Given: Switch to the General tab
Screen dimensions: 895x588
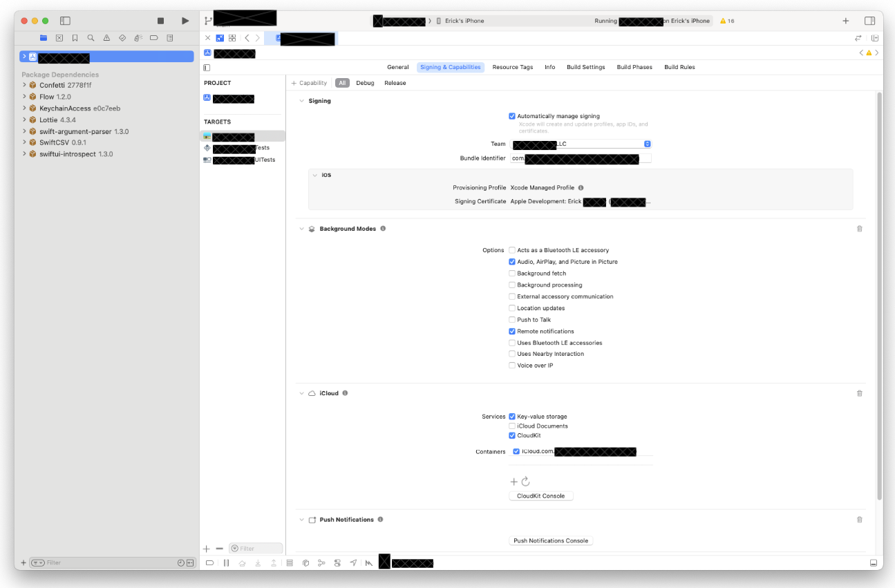Looking at the screenshot, I should [x=397, y=68].
